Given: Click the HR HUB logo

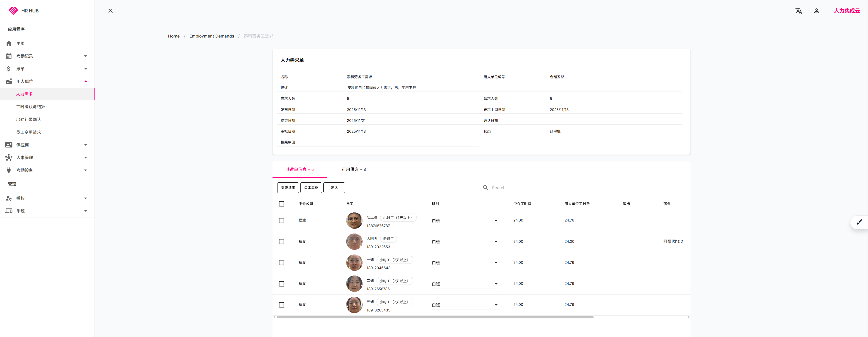Looking at the screenshot, I should click(13, 11).
